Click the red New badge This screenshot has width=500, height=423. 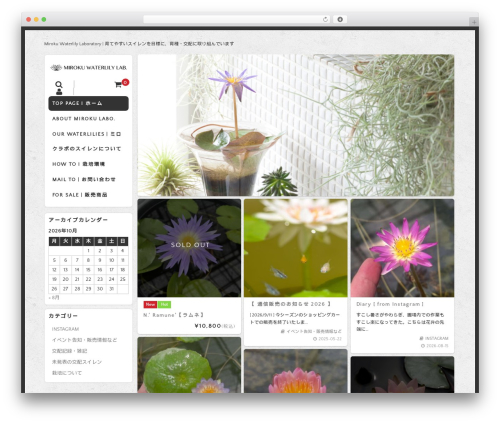[x=150, y=304]
